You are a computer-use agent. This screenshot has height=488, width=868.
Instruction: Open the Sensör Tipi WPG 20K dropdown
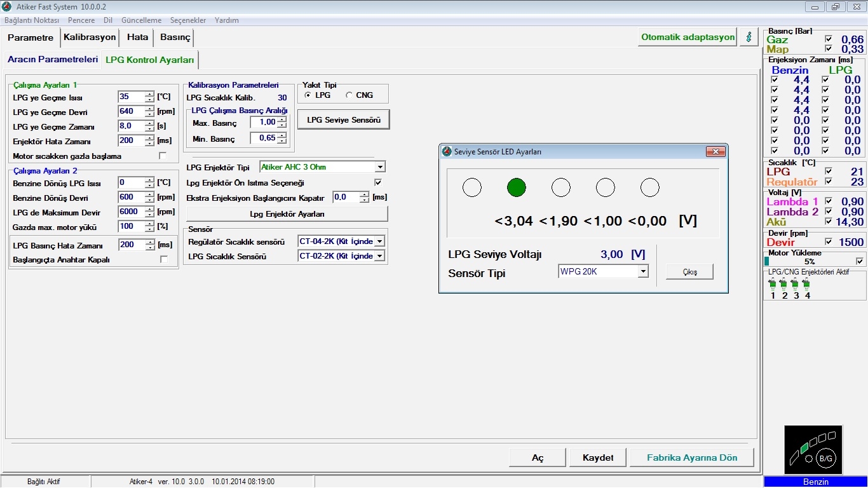[643, 272]
